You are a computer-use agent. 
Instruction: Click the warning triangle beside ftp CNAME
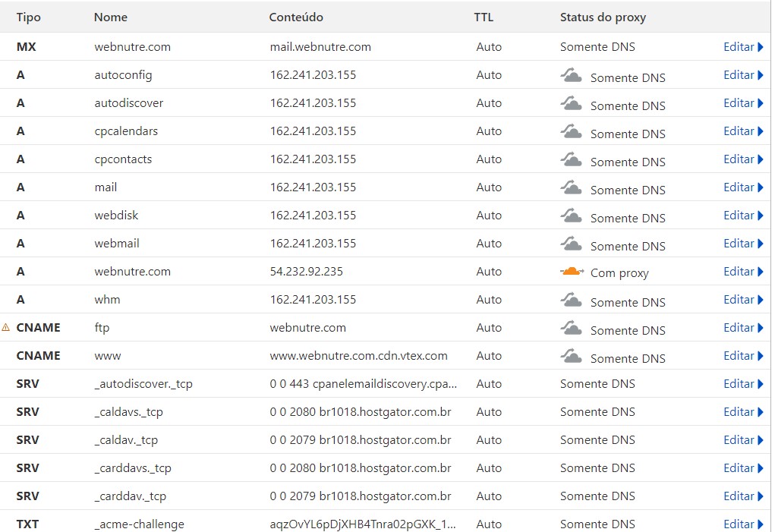coord(6,328)
